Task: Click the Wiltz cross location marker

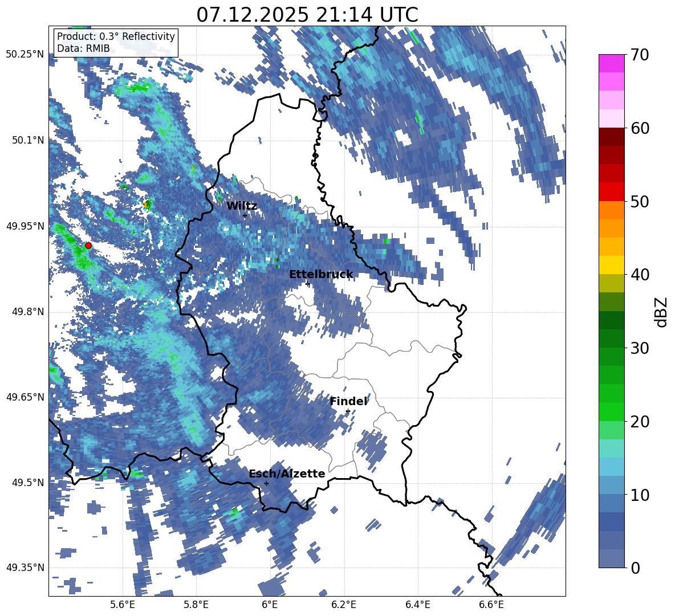Action: [245, 216]
